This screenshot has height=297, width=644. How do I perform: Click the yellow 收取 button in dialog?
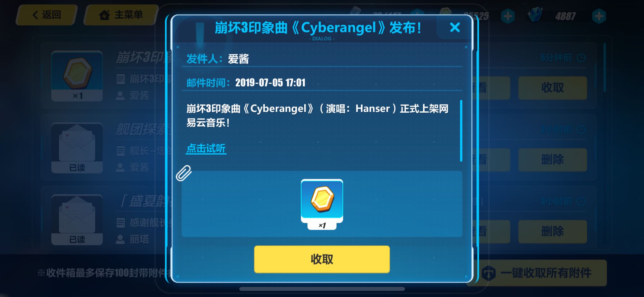click(x=322, y=259)
